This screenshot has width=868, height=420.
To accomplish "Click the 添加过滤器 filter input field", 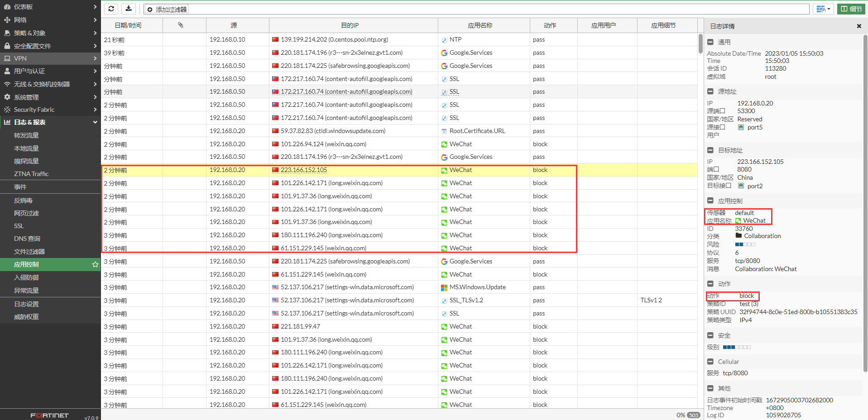I will click(475, 9).
